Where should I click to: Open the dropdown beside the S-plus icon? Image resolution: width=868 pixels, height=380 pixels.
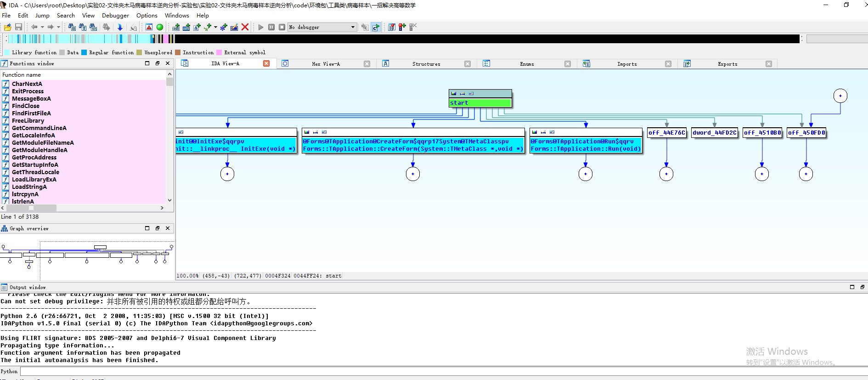[x=215, y=27]
